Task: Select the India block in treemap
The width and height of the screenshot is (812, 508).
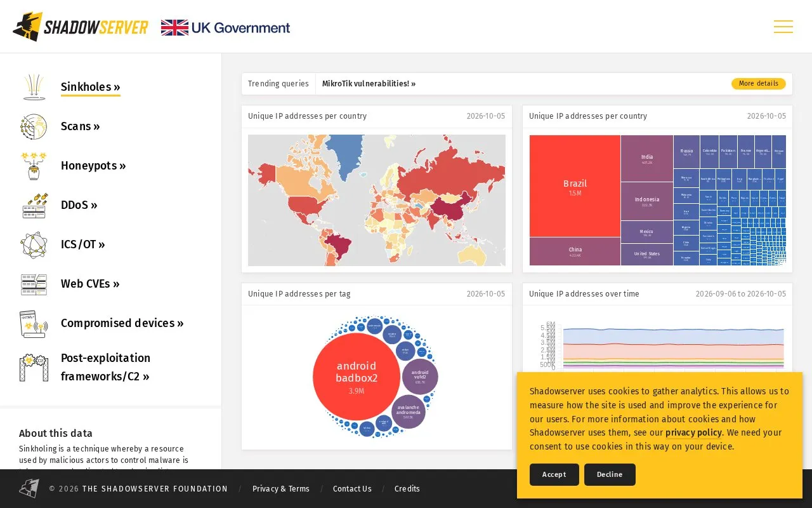Action: 647,159
